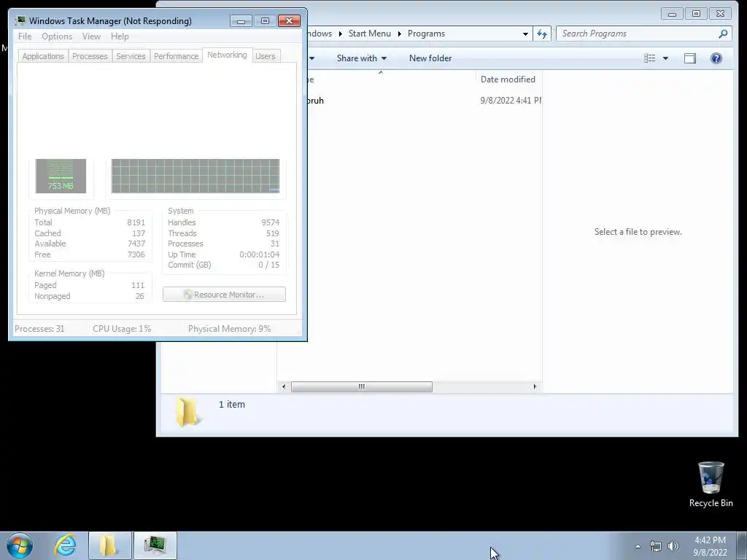Click the memory usage history graph
Image resolution: width=747 pixels, height=560 pixels.
(x=196, y=176)
